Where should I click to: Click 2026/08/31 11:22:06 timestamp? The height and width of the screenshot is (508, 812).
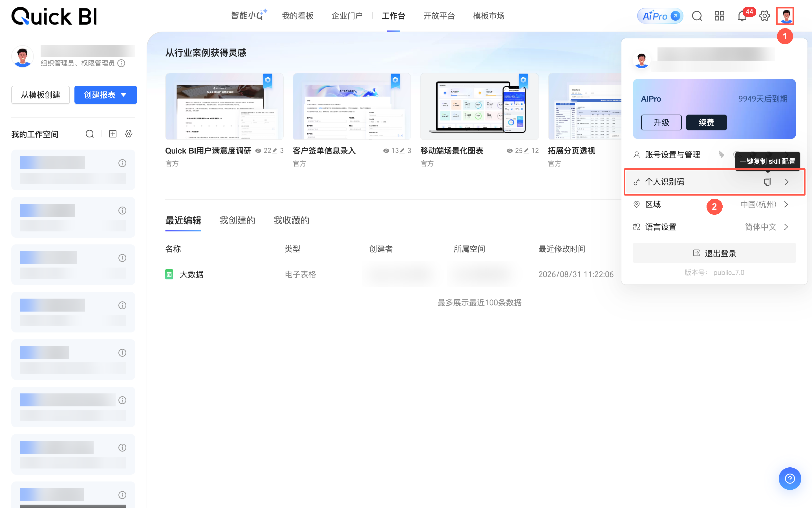[x=576, y=274]
